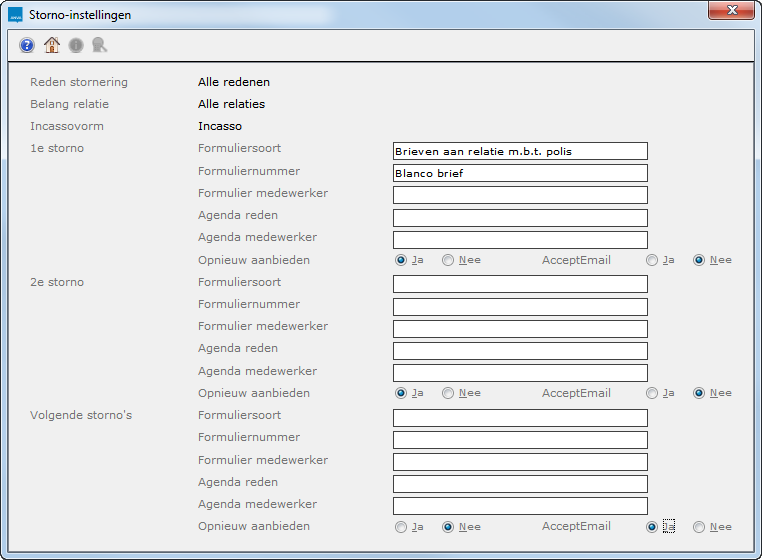Click the greyed-out info icon

76,45
